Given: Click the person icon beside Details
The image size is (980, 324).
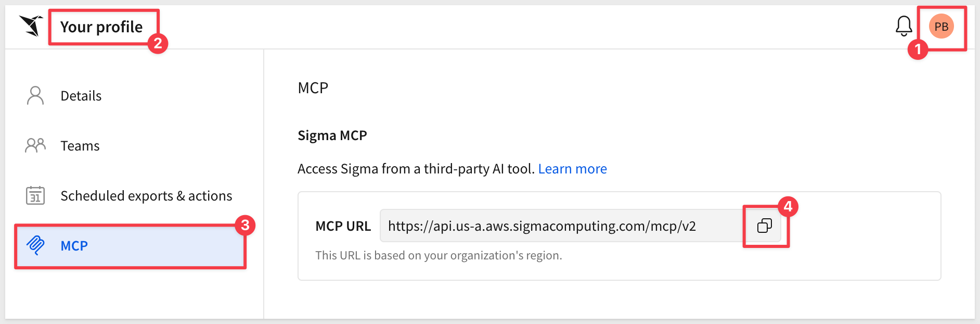Looking at the screenshot, I should pos(35,96).
